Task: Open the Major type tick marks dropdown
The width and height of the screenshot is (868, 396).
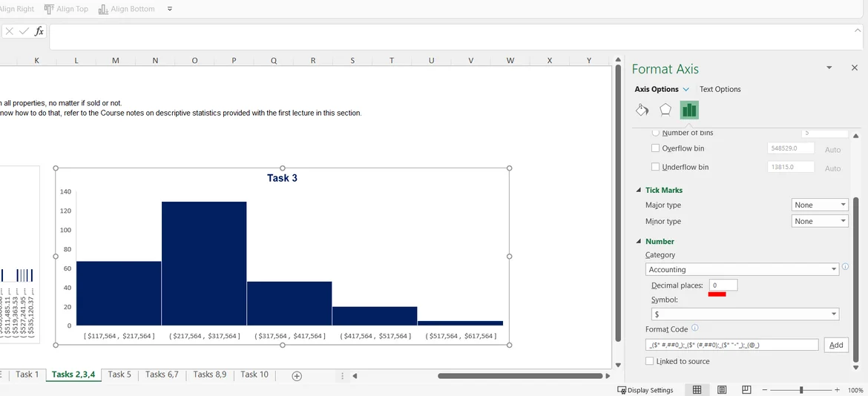Action: coord(820,205)
